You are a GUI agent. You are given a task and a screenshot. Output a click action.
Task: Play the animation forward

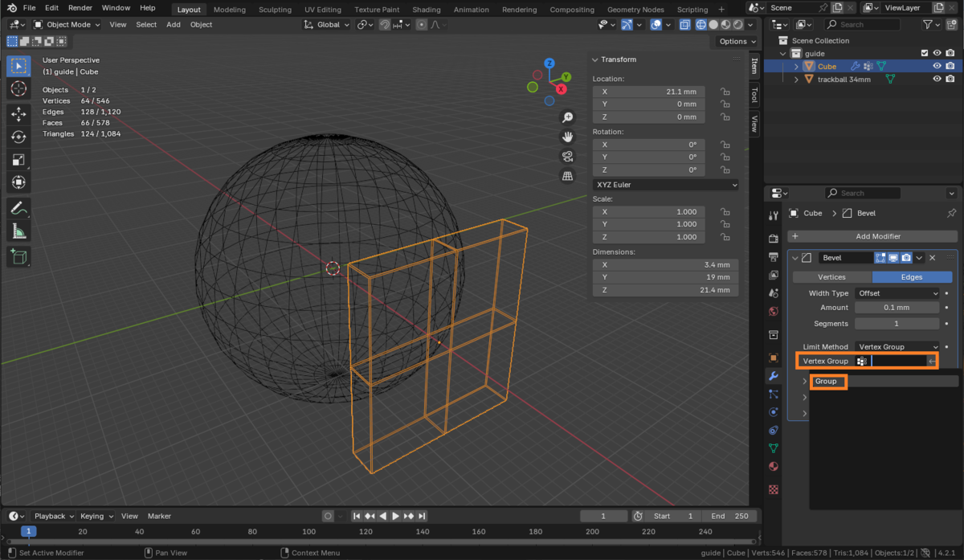pos(395,516)
